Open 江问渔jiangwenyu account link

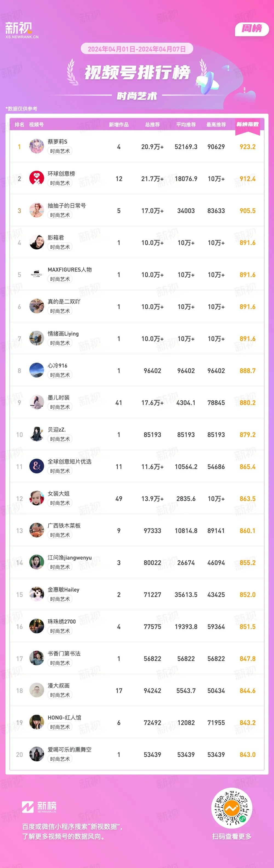click(x=70, y=558)
